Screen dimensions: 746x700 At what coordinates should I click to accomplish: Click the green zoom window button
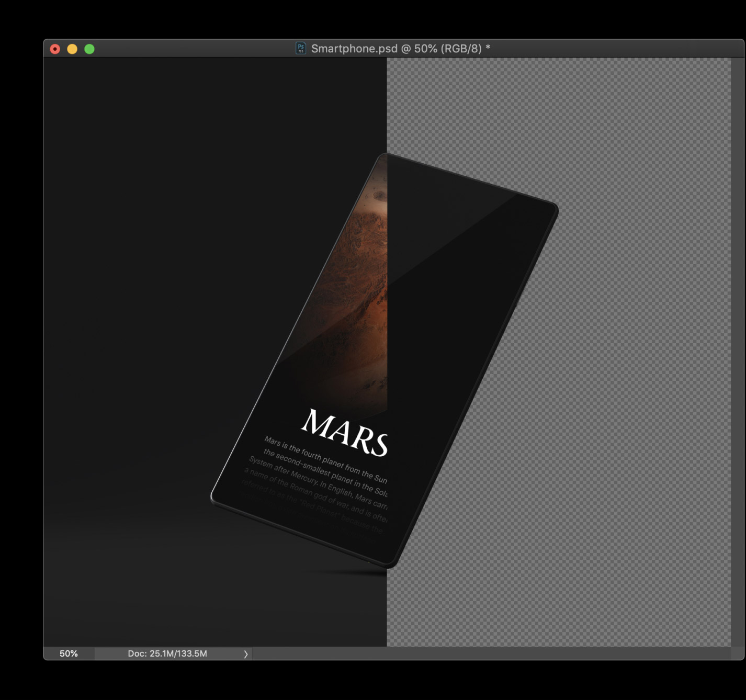(x=89, y=49)
